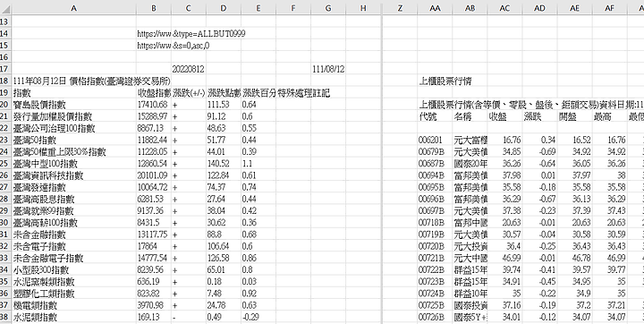Click the 15288.97 value cell
This screenshot has width=644, height=324.
point(154,116)
